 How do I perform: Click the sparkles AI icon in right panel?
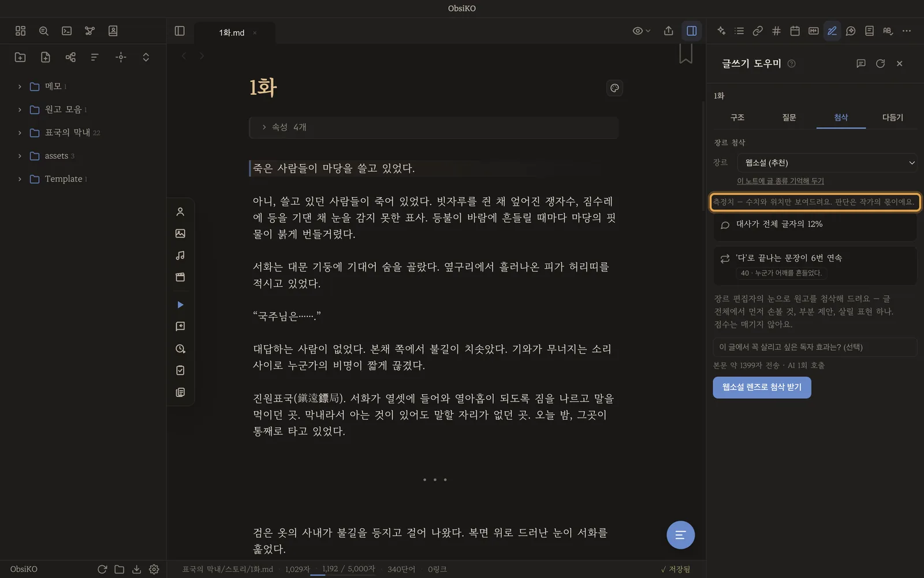pyautogui.click(x=721, y=31)
